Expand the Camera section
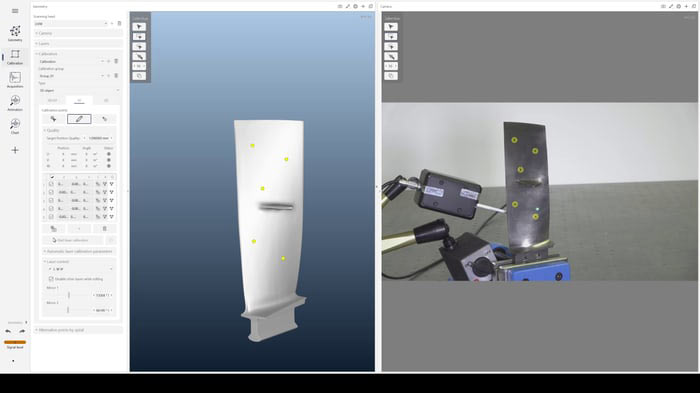The width and height of the screenshot is (700, 393). (x=78, y=33)
